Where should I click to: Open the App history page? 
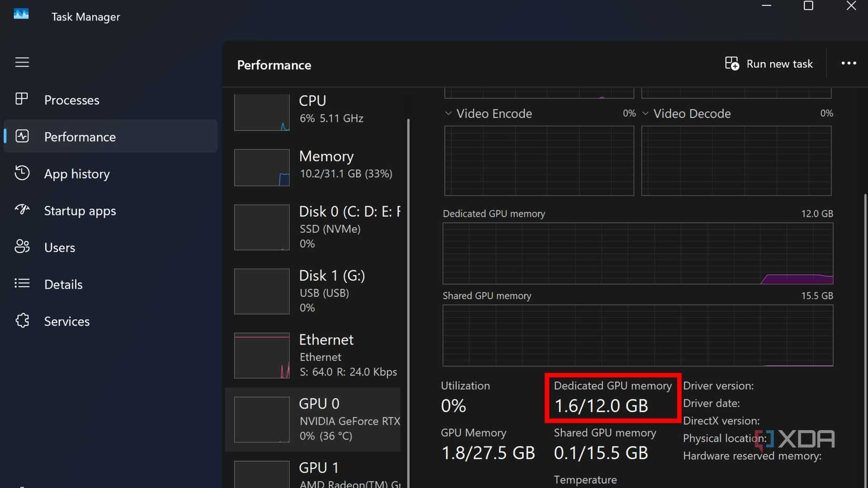pyautogui.click(x=110, y=173)
